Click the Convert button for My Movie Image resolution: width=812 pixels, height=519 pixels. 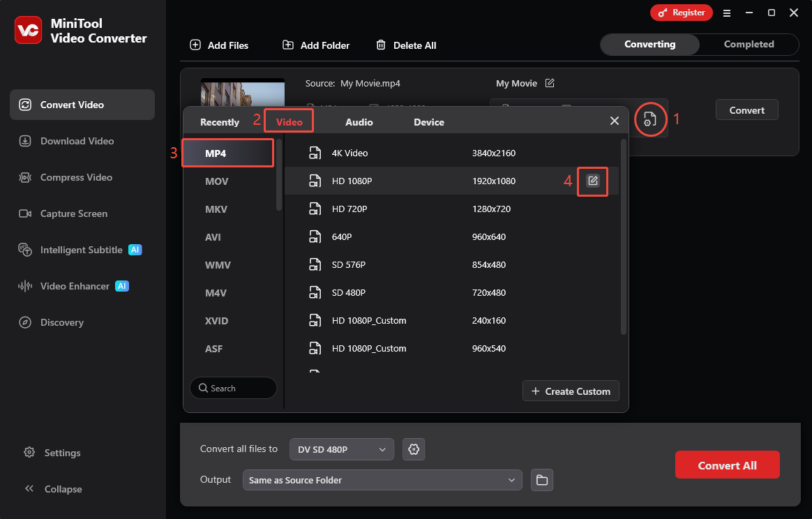746,110
